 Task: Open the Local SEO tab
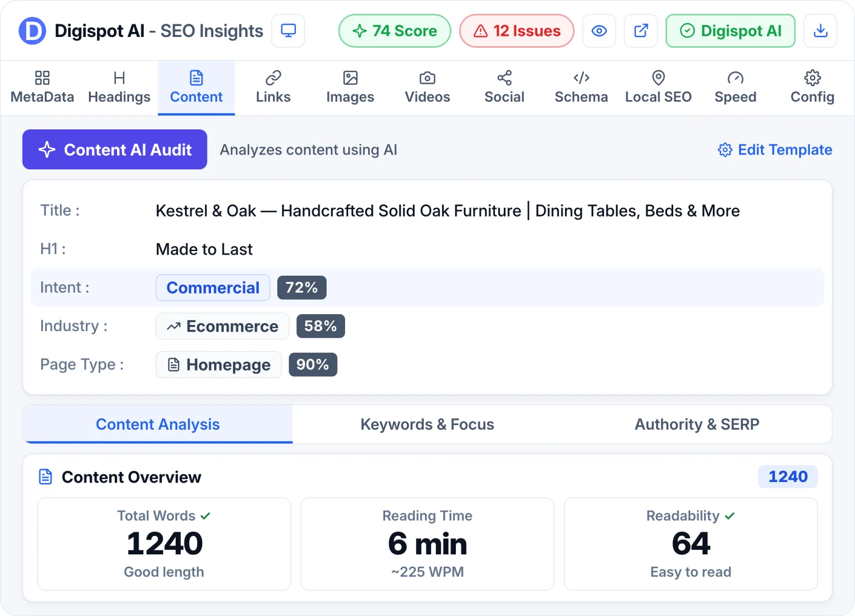pyautogui.click(x=658, y=88)
